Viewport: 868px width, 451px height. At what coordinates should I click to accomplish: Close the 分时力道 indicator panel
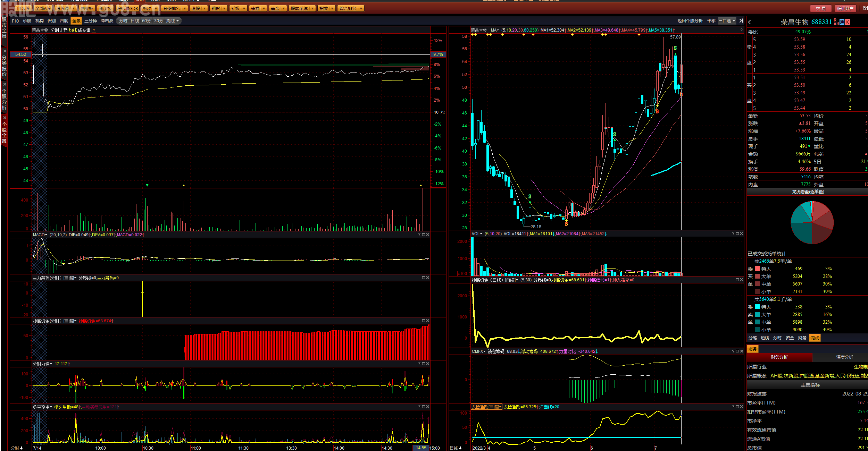428,364
